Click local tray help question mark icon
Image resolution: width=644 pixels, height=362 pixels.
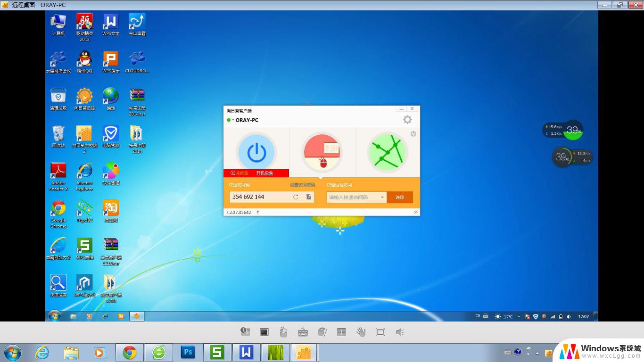tap(518, 352)
